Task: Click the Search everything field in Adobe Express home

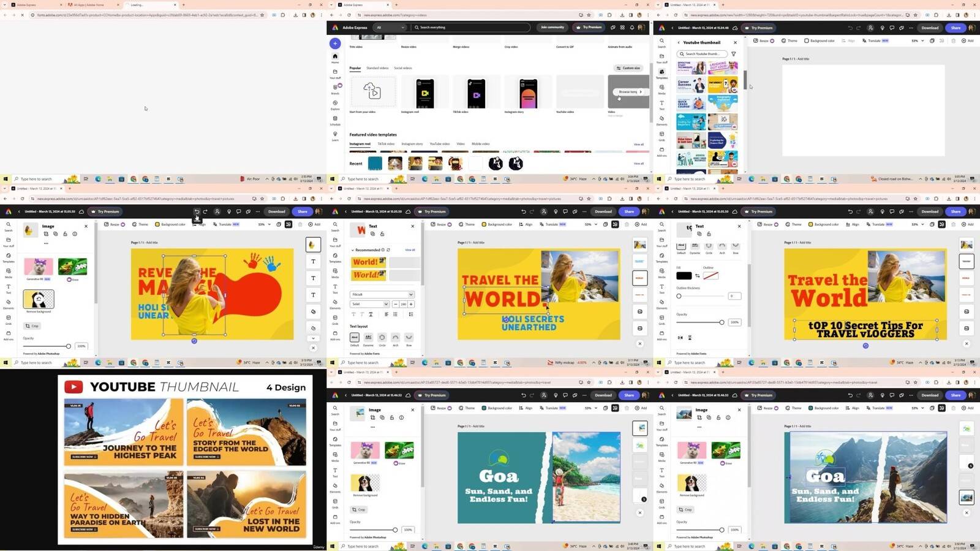Action: tap(470, 28)
